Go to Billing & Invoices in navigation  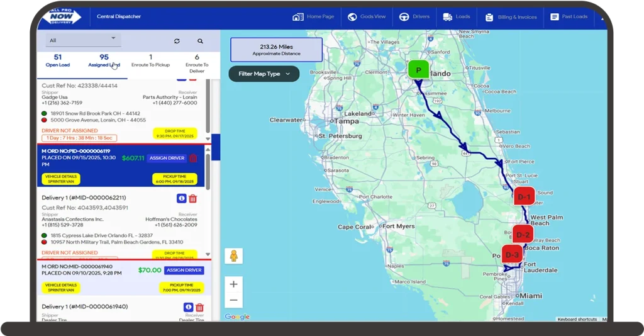tap(510, 17)
